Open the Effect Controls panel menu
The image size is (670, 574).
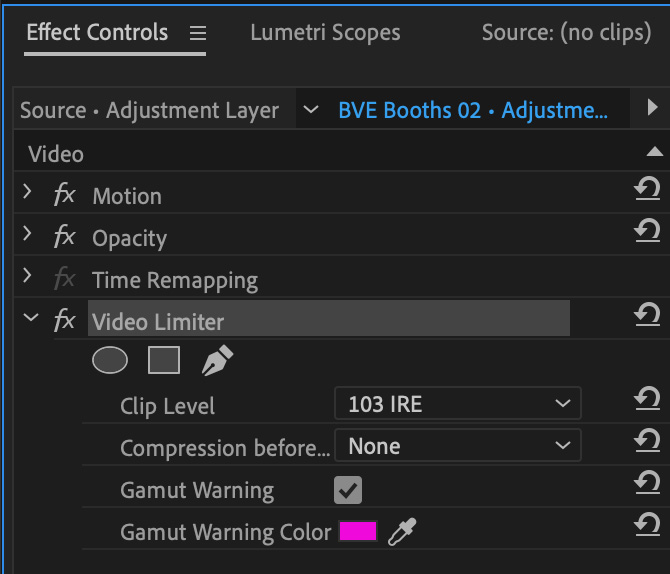click(198, 33)
